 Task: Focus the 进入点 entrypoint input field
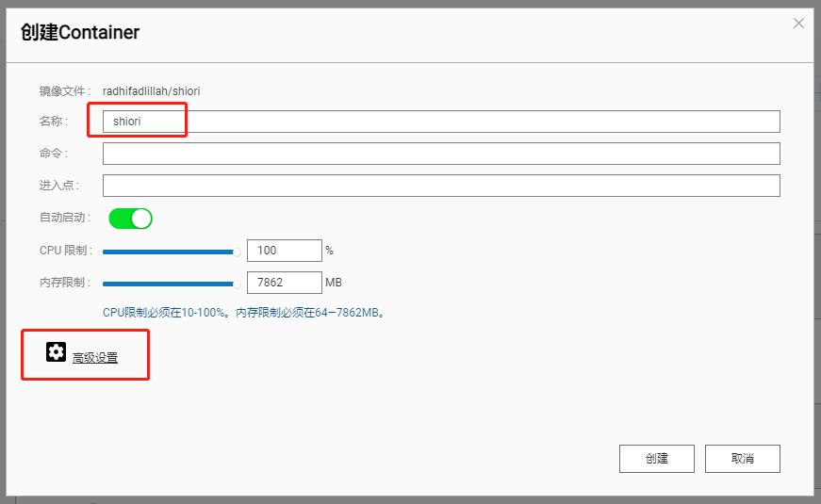[x=441, y=186]
